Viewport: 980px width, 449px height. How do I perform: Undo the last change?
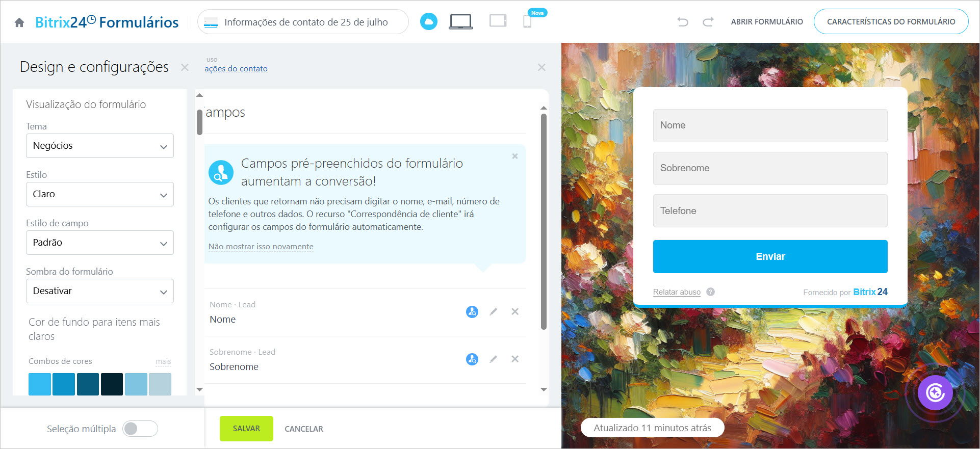(x=683, y=21)
